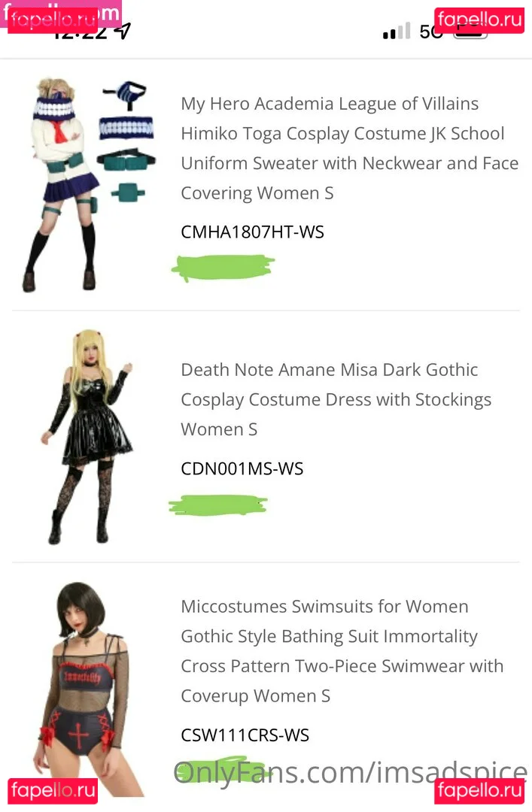
Task: Select the SKU code CDN001MS-WS
Action: (x=242, y=468)
